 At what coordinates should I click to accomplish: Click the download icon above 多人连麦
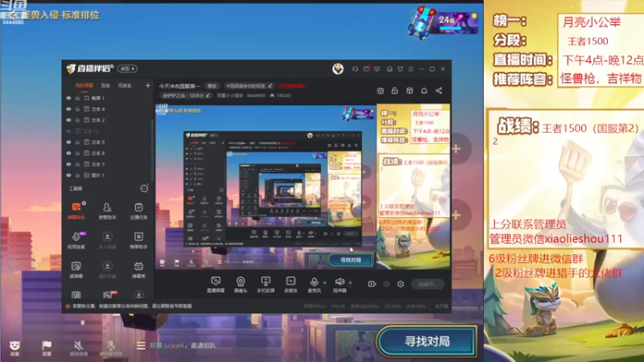coord(107,237)
